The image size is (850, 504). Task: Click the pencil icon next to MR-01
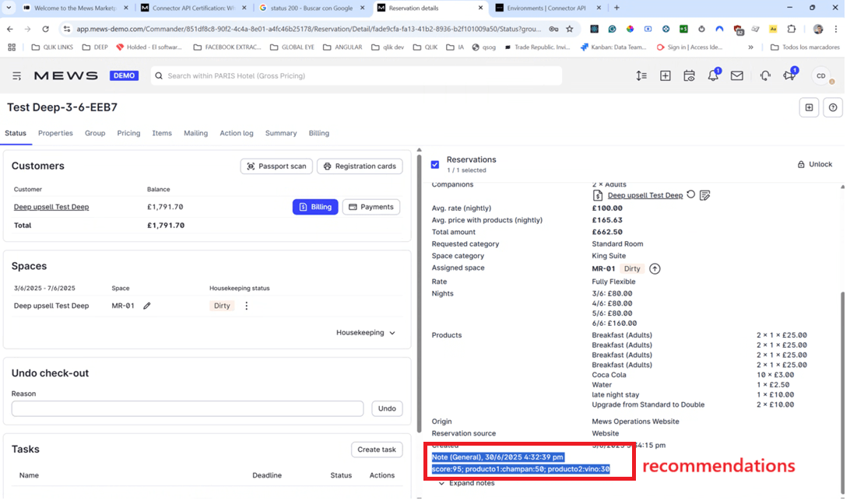tap(147, 306)
